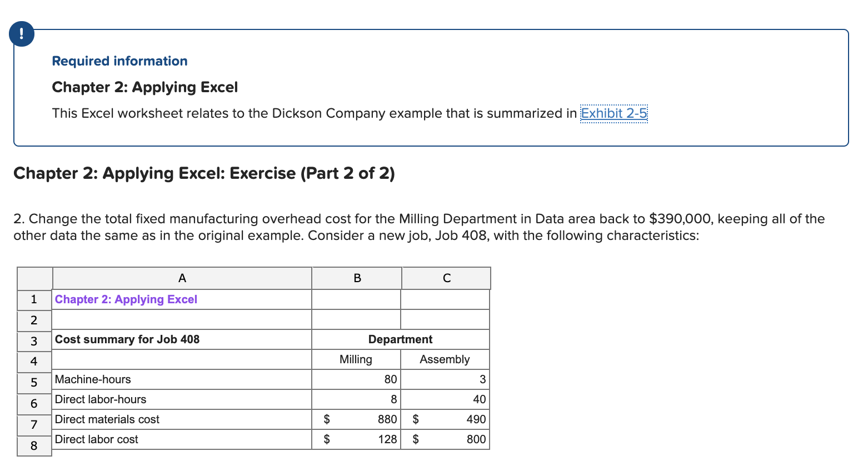This screenshot has height=461, width=868.
Task: Select row number 8
Action: (34, 446)
